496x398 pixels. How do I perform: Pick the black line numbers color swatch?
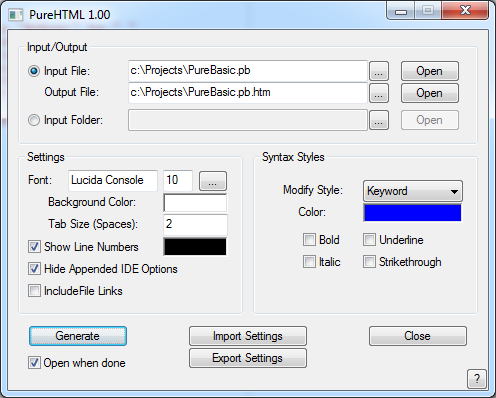[195, 247]
